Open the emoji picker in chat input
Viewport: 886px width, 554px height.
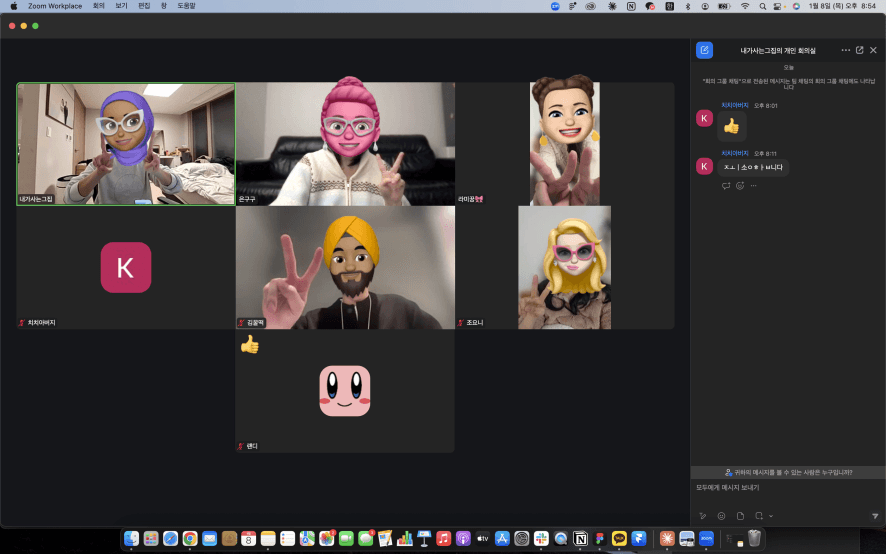pos(721,516)
